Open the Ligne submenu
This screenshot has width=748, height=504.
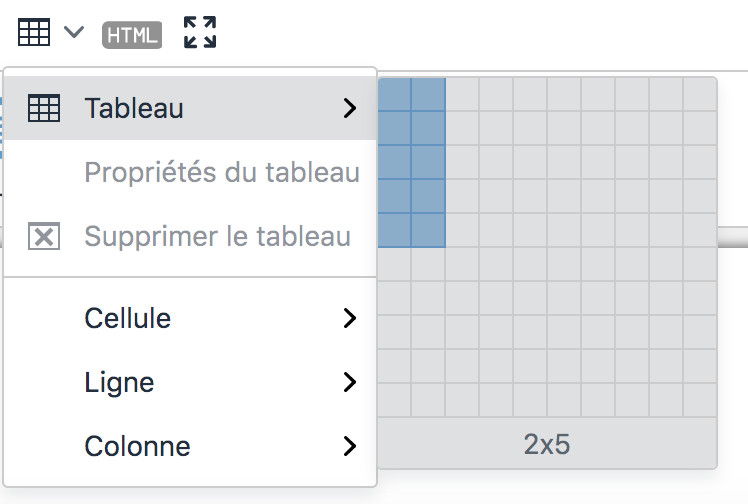(x=190, y=382)
